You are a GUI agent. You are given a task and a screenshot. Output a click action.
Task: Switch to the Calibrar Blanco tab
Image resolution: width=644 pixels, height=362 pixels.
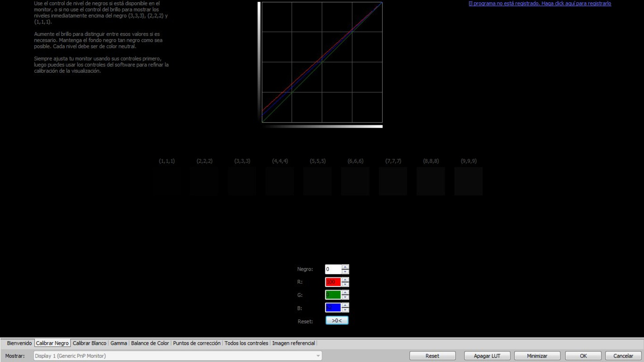pos(90,343)
